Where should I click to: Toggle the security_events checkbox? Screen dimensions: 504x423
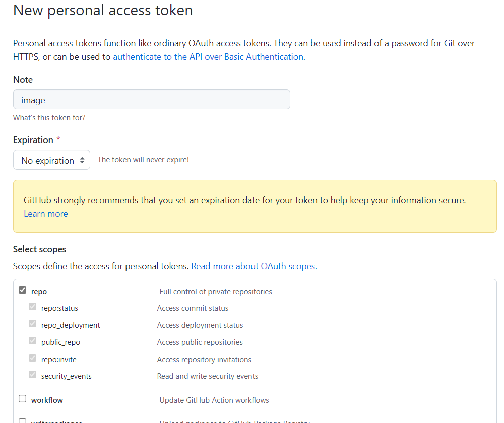coord(33,375)
